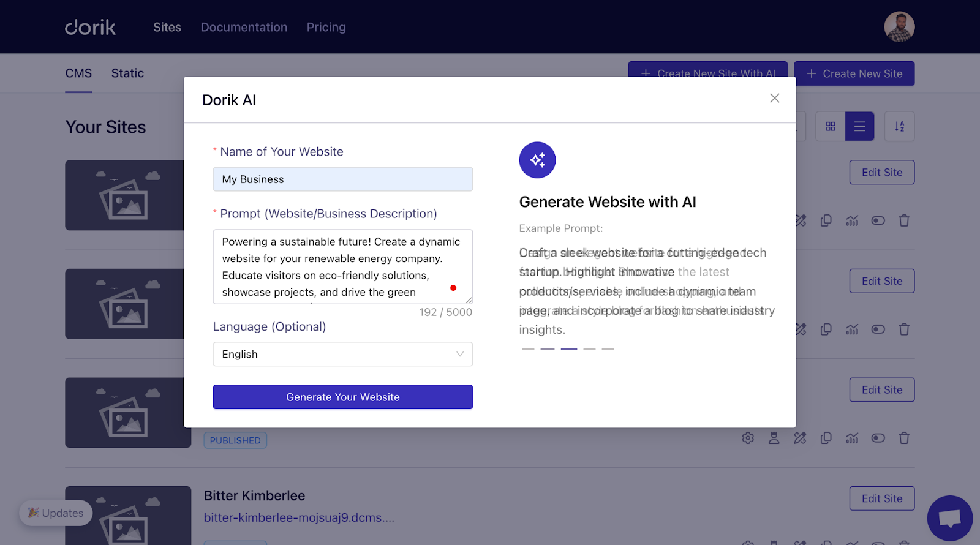Duplicate the second site via copy icon
980x545 pixels.
coord(826,329)
